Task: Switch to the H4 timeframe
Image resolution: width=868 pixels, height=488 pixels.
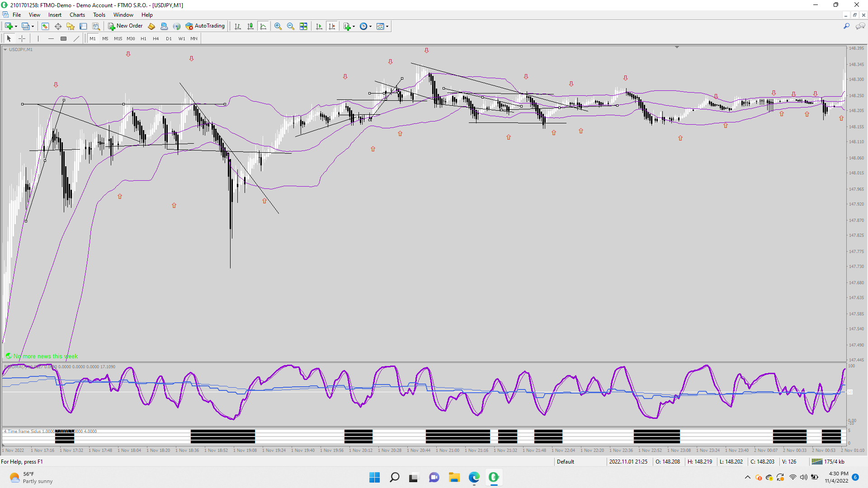Action: (x=156, y=38)
